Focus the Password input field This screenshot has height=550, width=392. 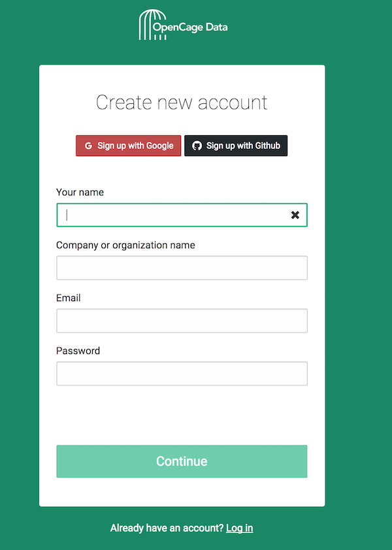[182, 374]
